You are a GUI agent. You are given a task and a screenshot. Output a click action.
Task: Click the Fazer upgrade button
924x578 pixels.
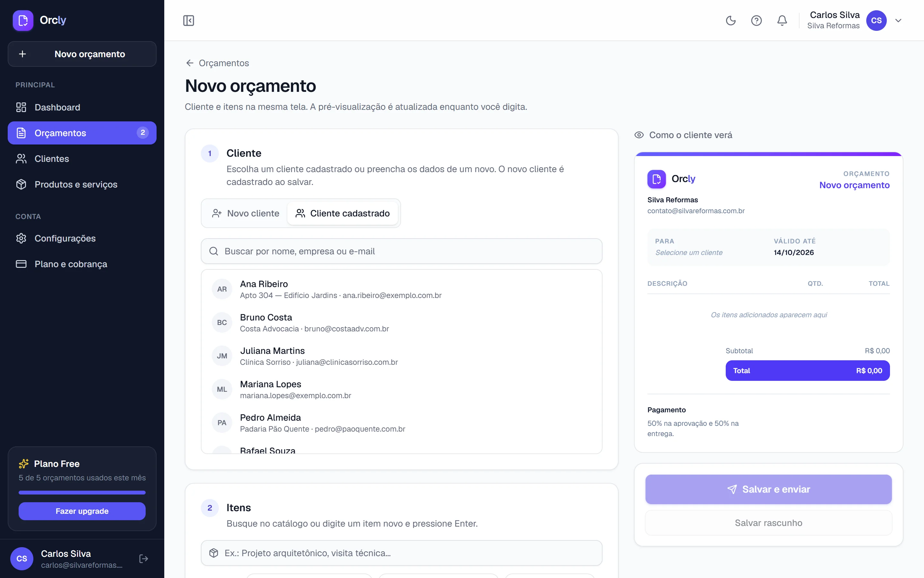tap(82, 511)
